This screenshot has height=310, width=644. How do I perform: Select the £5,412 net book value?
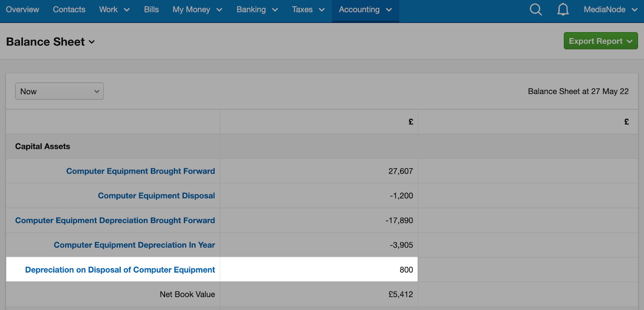coord(400,294)
